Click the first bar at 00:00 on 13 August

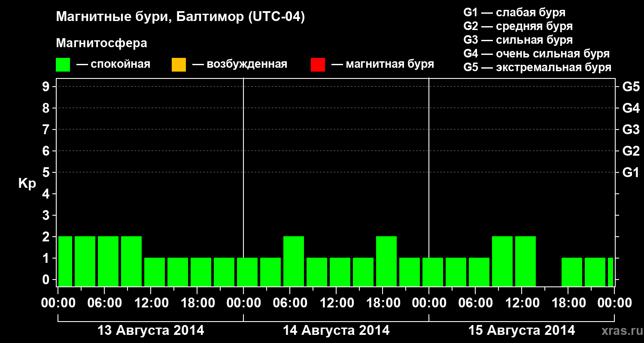coord(65,261)
